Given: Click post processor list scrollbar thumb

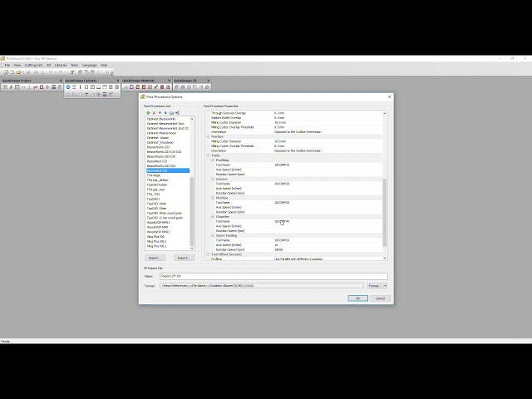Looking at the screenshot, I should pyautogui.click(x=192, y=211).
